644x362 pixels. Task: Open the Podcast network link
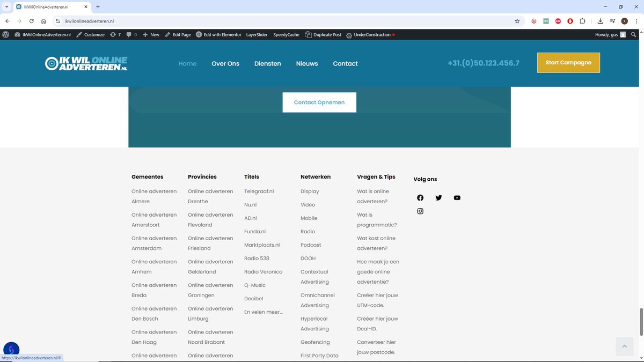point(311,245)
